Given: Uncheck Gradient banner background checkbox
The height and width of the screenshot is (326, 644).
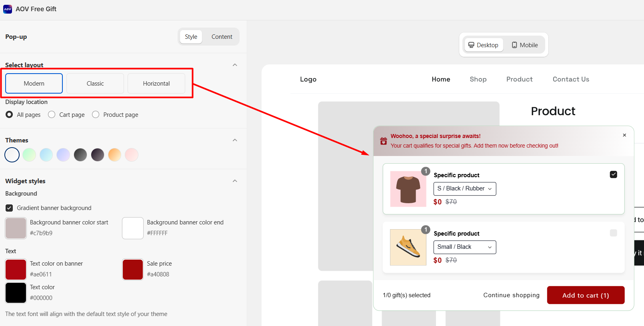Looking at the screenshot, I should (9, 208).
